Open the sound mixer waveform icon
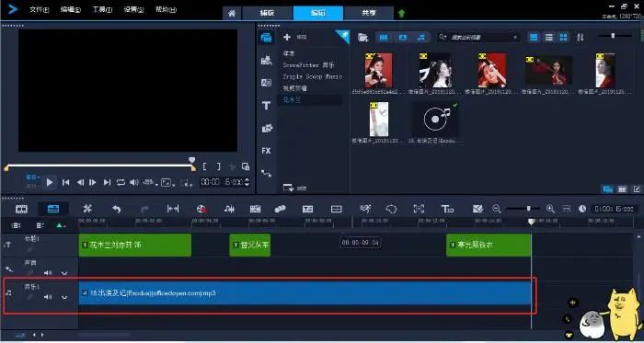This screenshot has height=343, width=644. (229, 209)
